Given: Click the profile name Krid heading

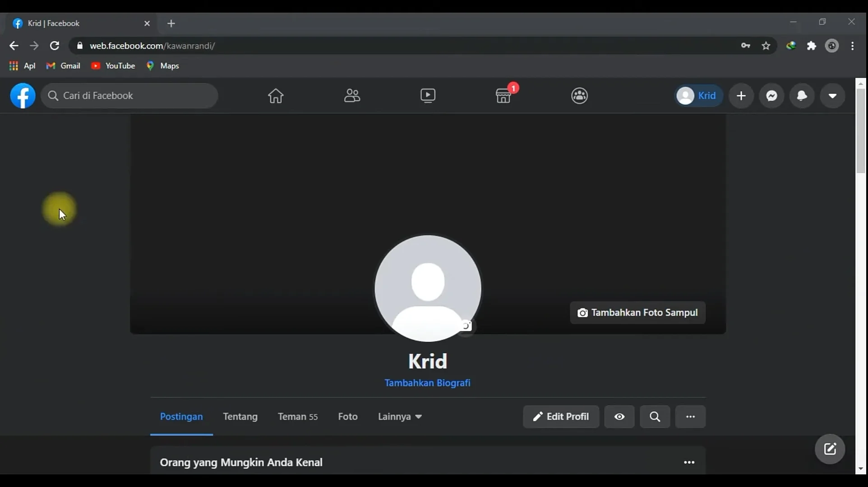Looking at the screenshot, I should click(427, 361).
